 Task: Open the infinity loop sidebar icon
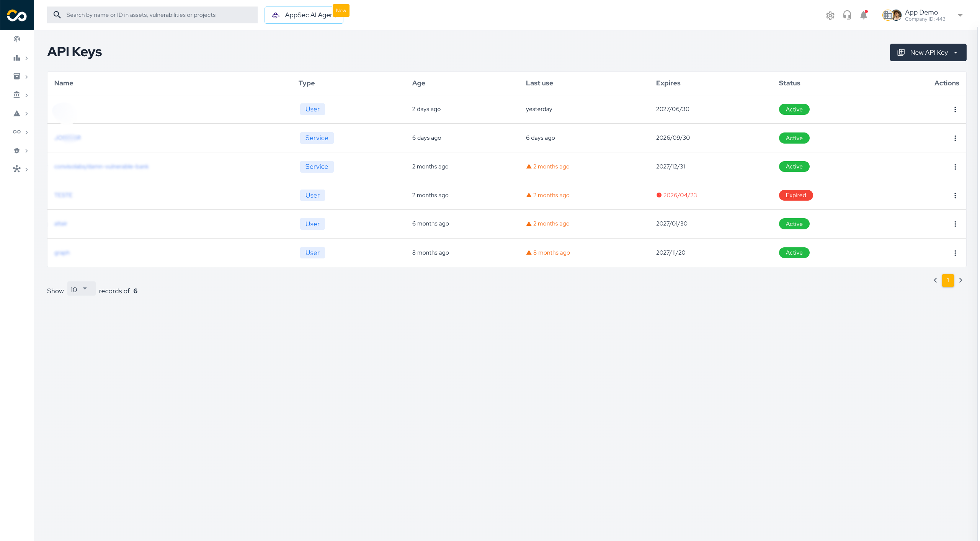point(17,132)
